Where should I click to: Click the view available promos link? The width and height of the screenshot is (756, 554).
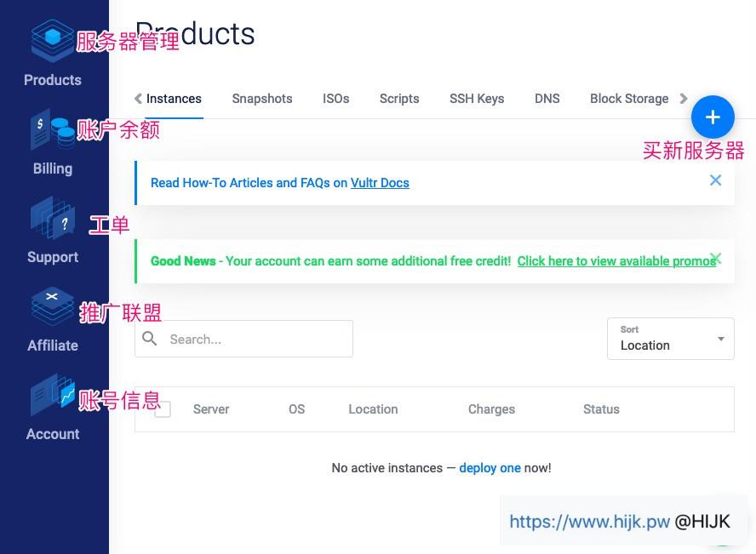[x=616, y=261]
